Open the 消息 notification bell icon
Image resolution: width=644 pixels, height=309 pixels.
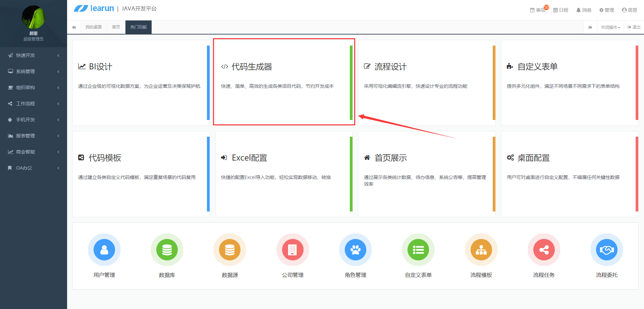point(584,10)
